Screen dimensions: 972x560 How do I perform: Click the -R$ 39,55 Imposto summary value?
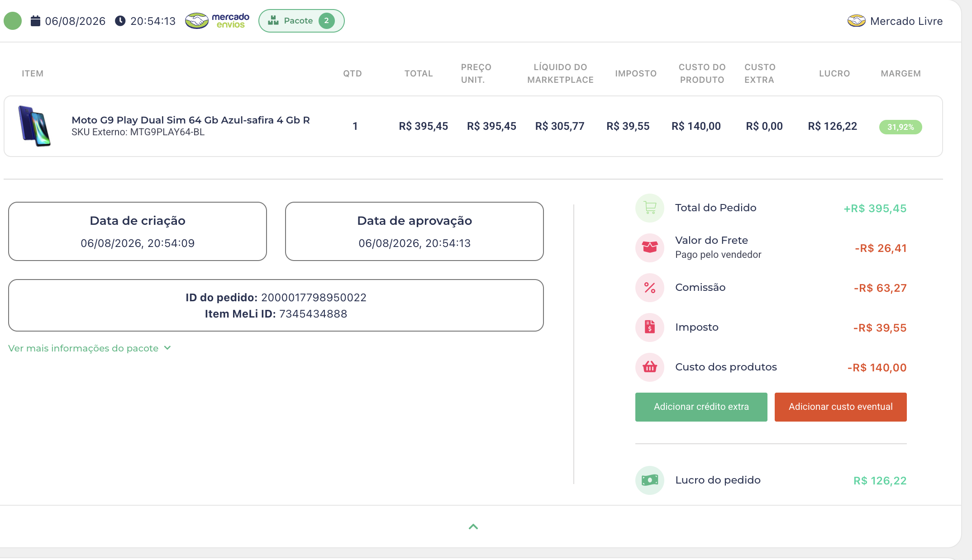[x=880, y=328]
